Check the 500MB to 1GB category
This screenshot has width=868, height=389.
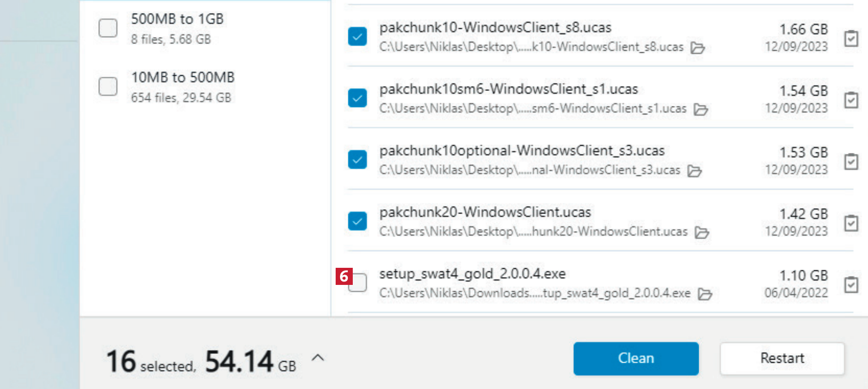[x=108, y=28]
